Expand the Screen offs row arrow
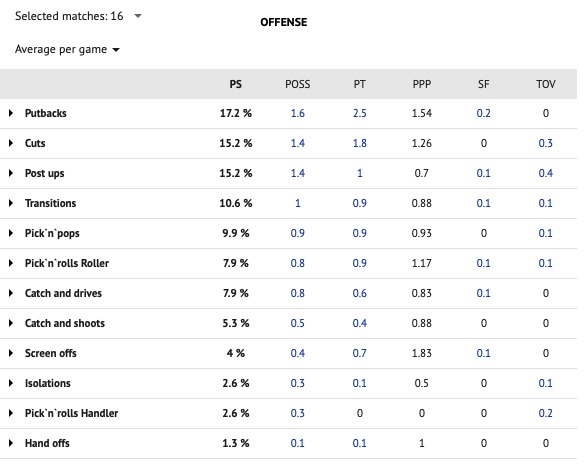Viewport: 587px width, 472px height. point(11,353)
